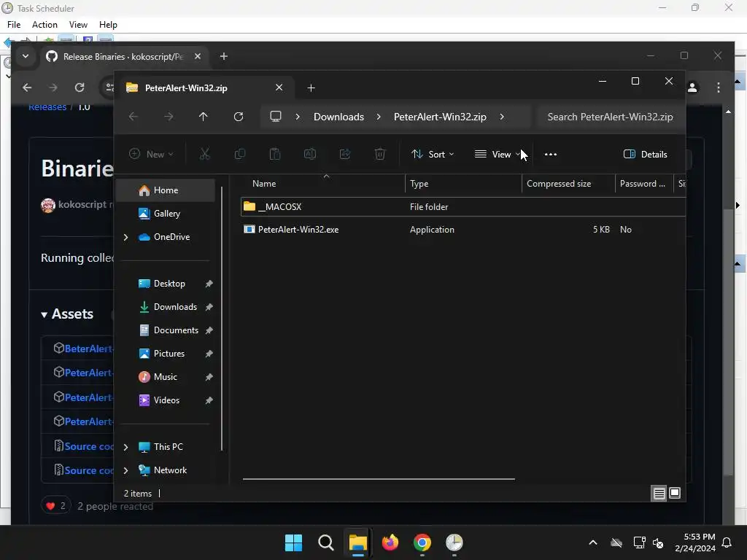This screenshot has height=560, width=747.
Task: Open Windows Start menu
Action: [x=293, y=542]
